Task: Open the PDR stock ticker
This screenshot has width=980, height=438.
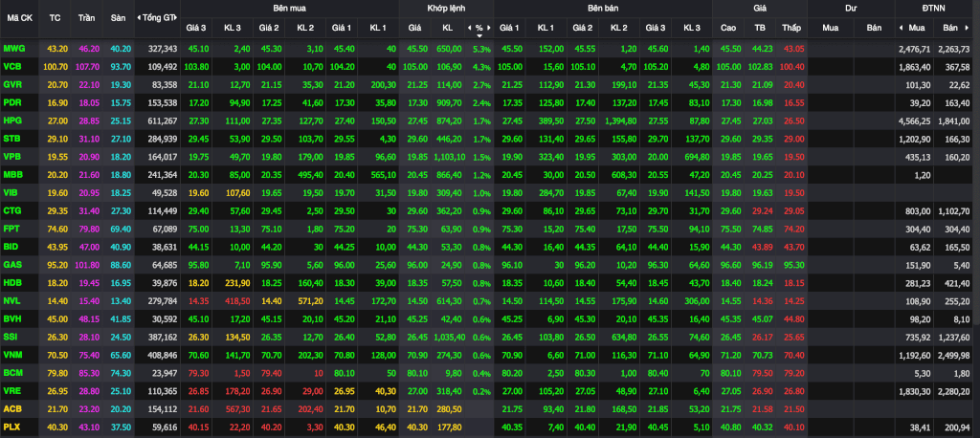Action: [11, 102]
